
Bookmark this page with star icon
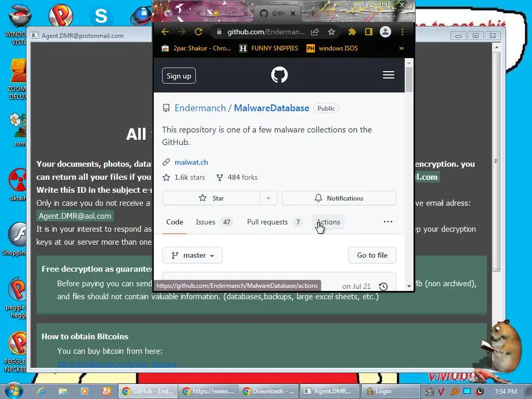331,32
